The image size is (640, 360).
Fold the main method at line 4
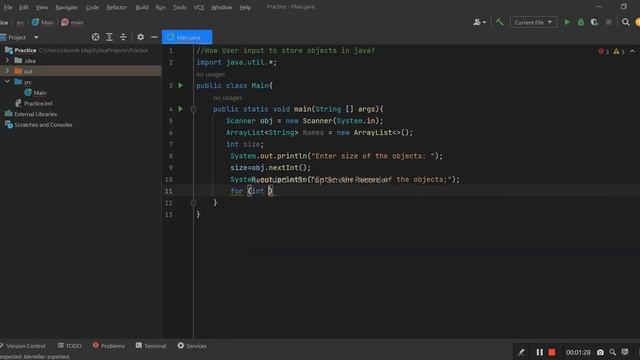click(x=194, y=109)
